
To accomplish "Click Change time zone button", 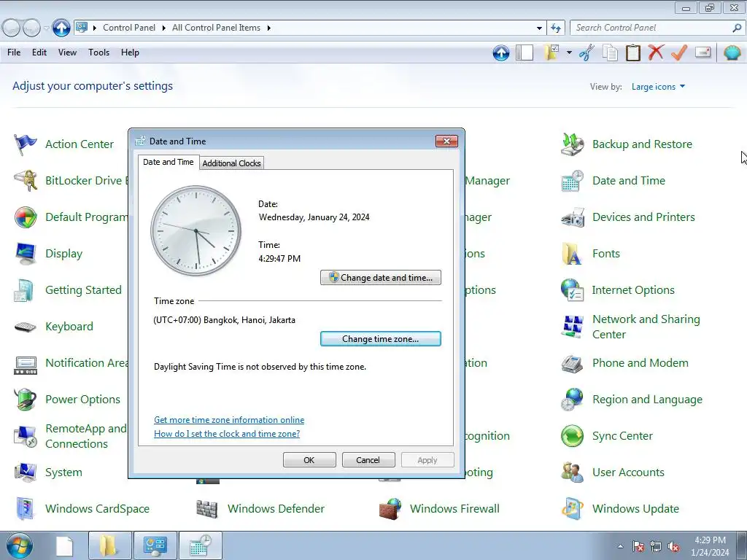I will pos(381,339).
